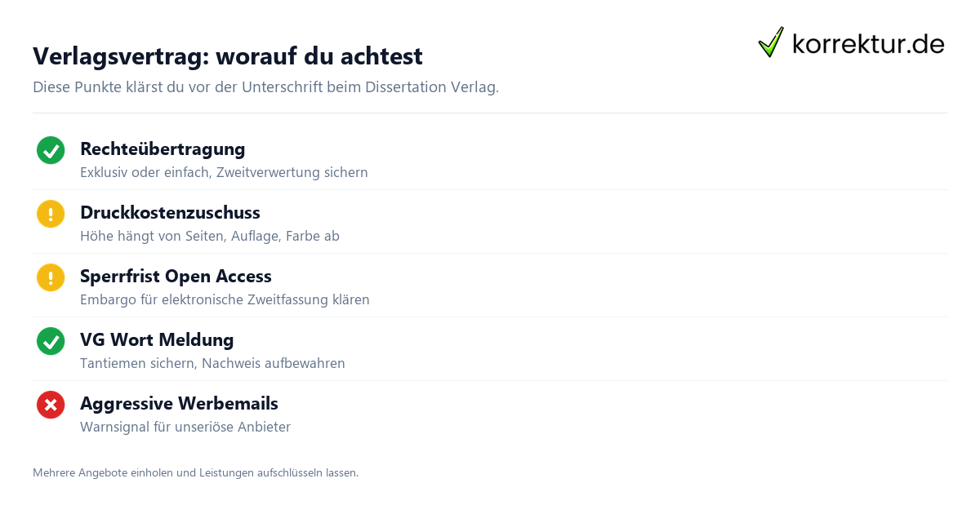Viewport: 980px width, 514px height.
Task: Click the yellow warning icon beside Druckkostenzuschuss
Action: (51, 214)
